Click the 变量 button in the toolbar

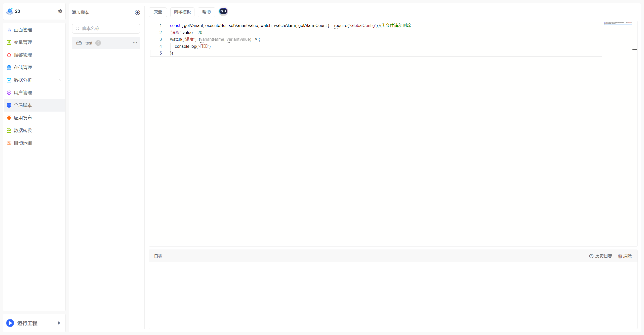point(158,12)
